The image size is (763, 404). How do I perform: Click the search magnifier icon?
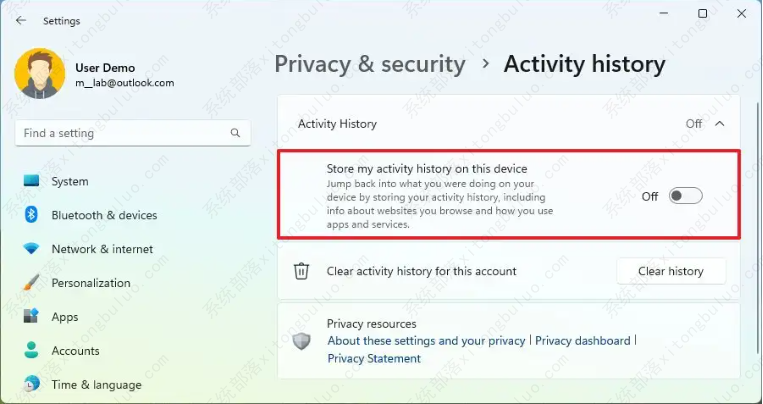[235, 133]
